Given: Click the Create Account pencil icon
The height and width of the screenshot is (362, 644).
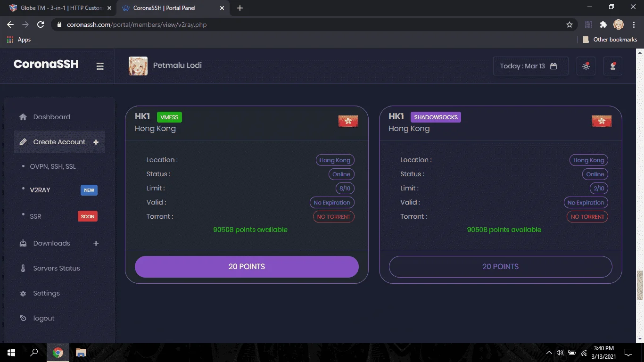Looking at the screenshot, I should pos(23,142).
